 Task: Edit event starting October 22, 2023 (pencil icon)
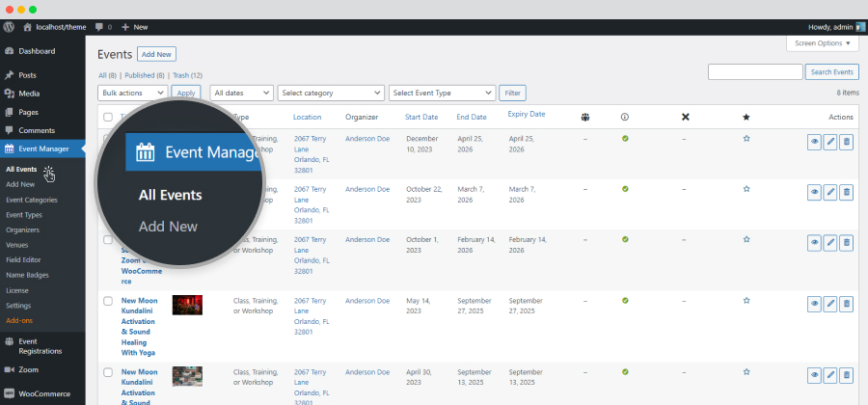[x=830, y=193]
